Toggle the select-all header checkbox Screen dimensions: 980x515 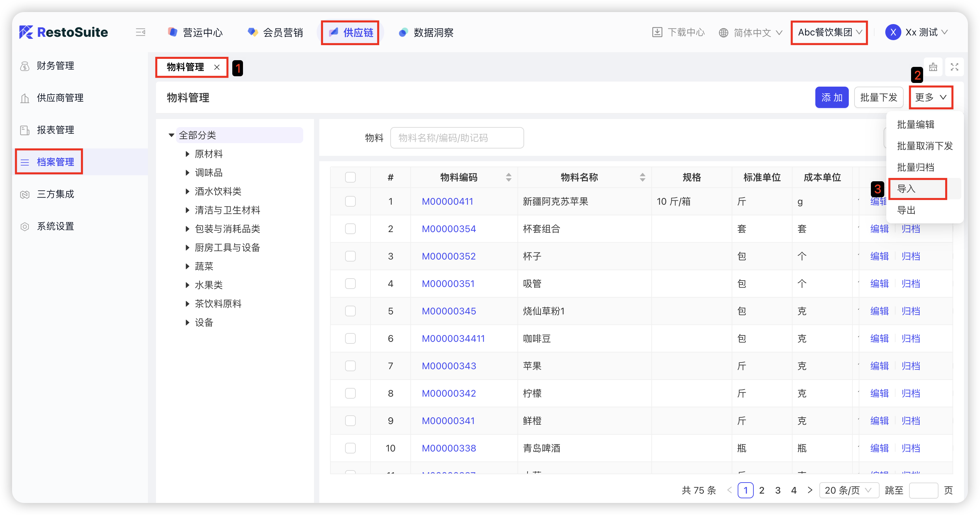[350, 177]
